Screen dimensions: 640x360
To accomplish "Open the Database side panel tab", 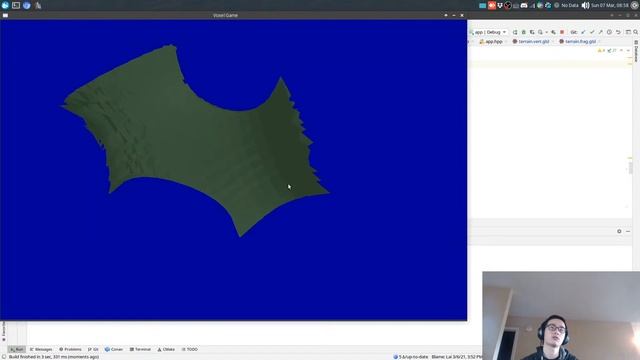I will pyautogui.click(x=636, y=51).
